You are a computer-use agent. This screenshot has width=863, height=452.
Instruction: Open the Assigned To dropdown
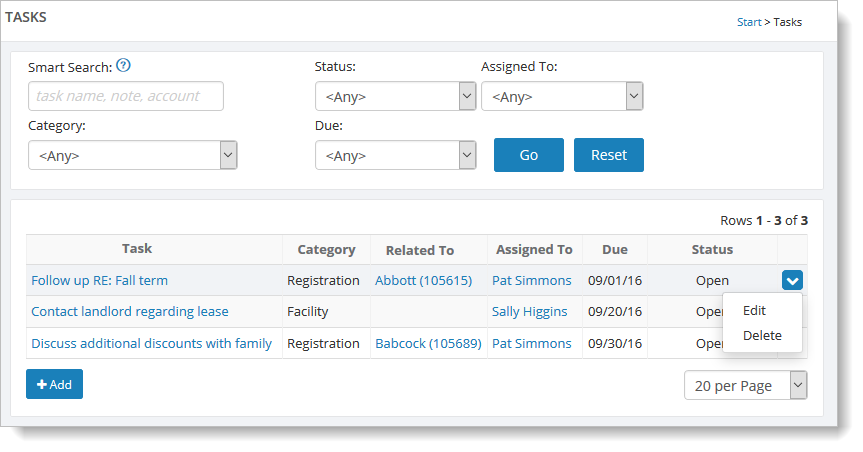[x=561, y=96]
